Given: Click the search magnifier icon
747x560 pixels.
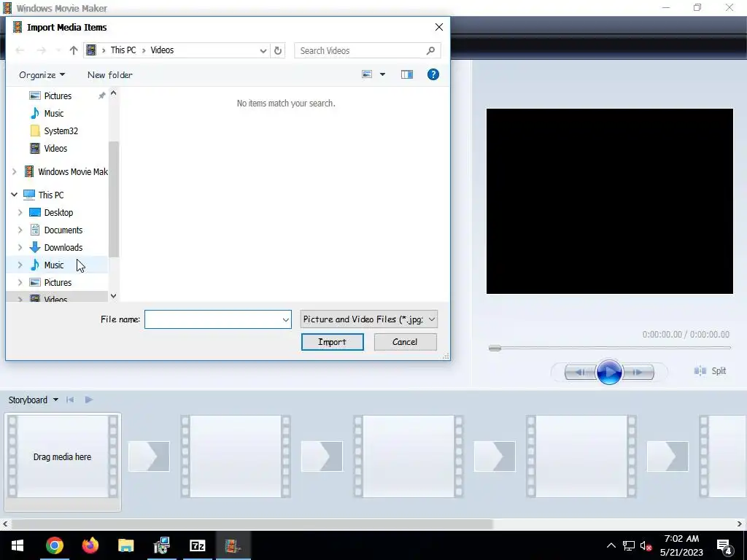Looking at the screenshot, I should click(430, 50).
